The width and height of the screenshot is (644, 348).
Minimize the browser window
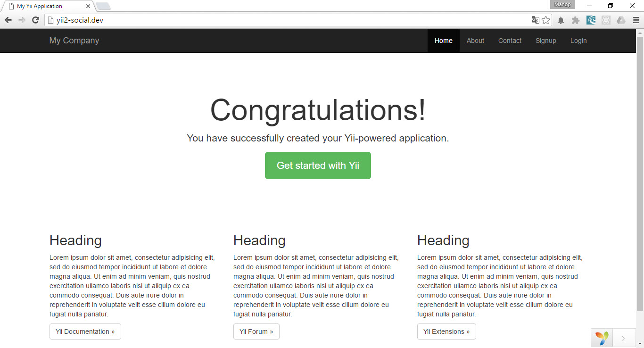coord(589,6)
